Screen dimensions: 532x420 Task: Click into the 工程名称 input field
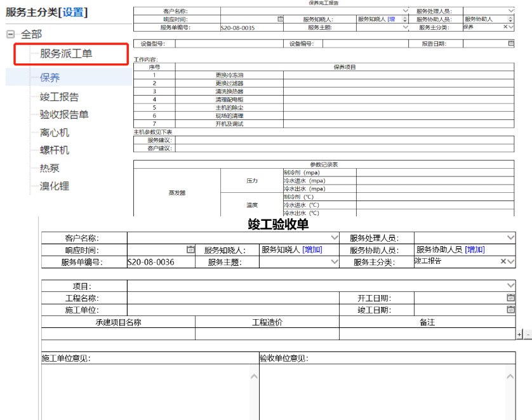(x=234, y=298)
